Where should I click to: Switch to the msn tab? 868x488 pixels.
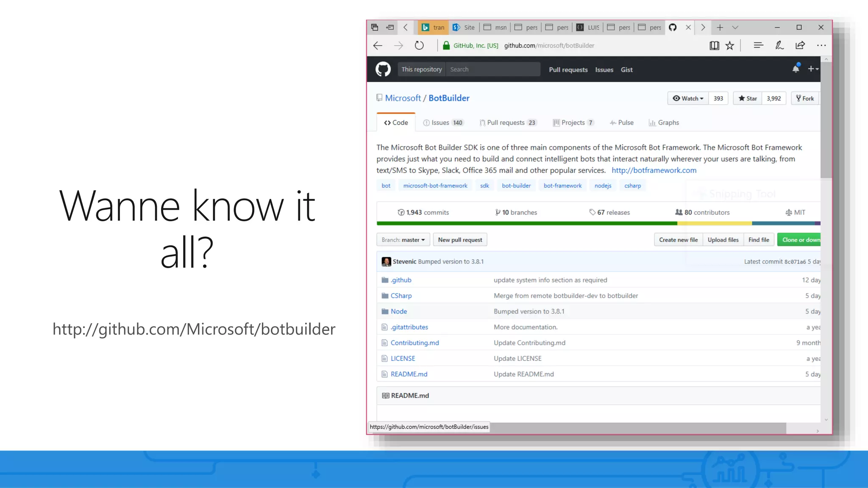pyautogui.click(x=495, y=28)
